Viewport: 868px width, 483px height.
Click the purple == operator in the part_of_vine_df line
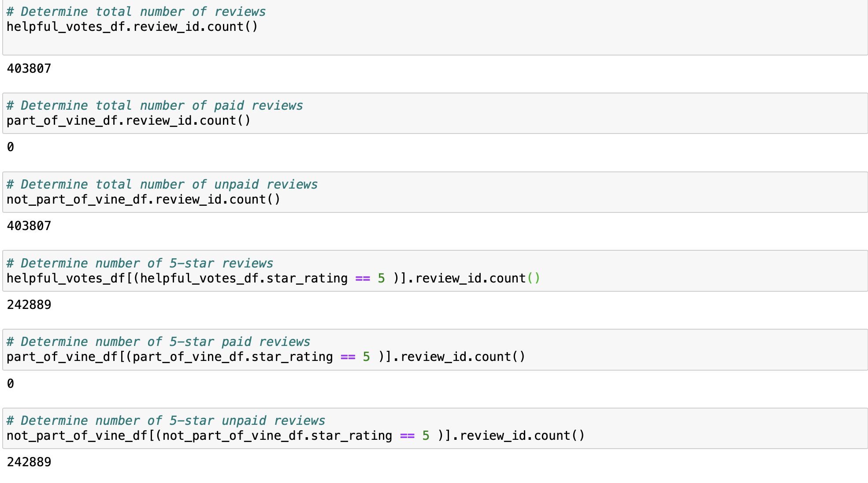point(348,357)
